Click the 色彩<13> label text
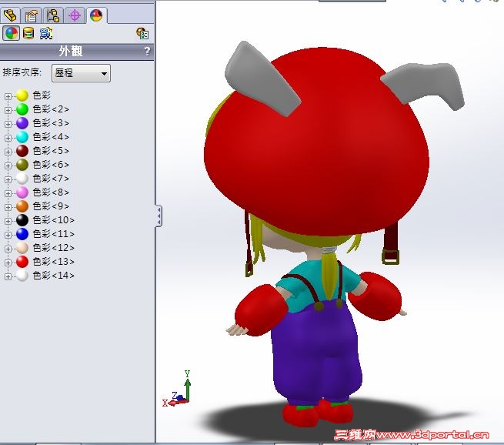504x445 pixels. point(53,262)
